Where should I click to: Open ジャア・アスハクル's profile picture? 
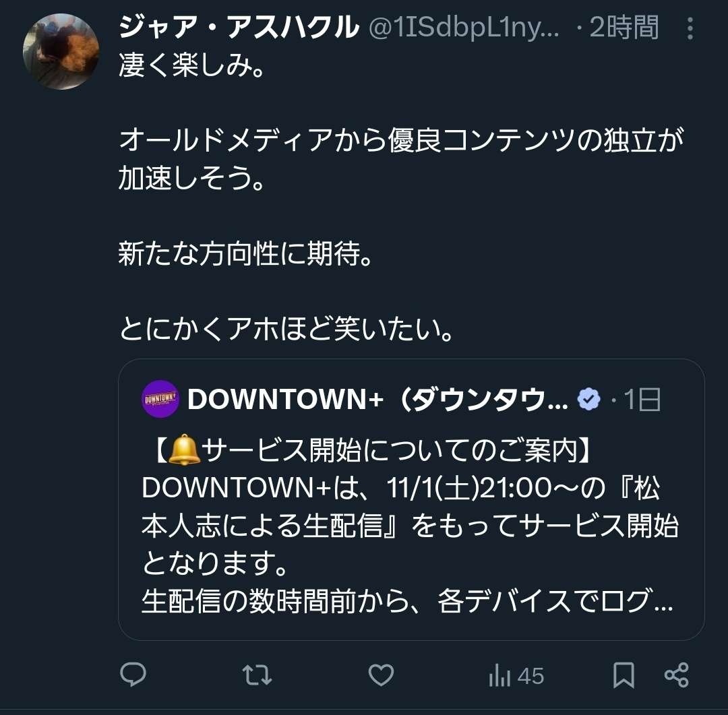click(61, 51)
